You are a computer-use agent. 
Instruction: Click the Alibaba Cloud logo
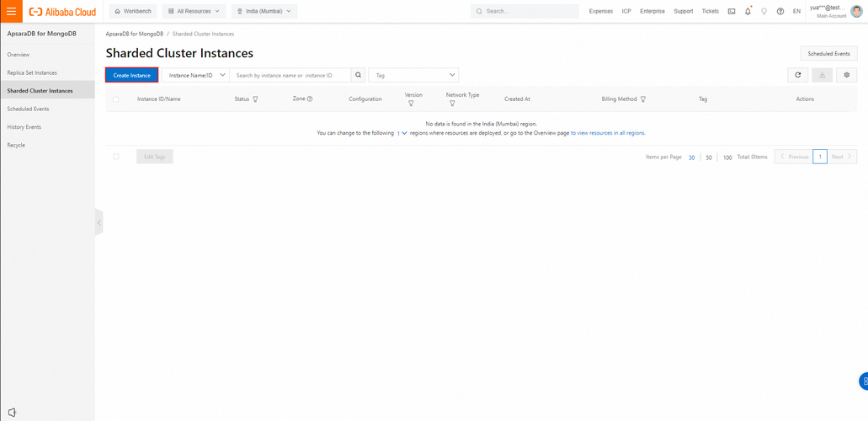pos(62,12)
